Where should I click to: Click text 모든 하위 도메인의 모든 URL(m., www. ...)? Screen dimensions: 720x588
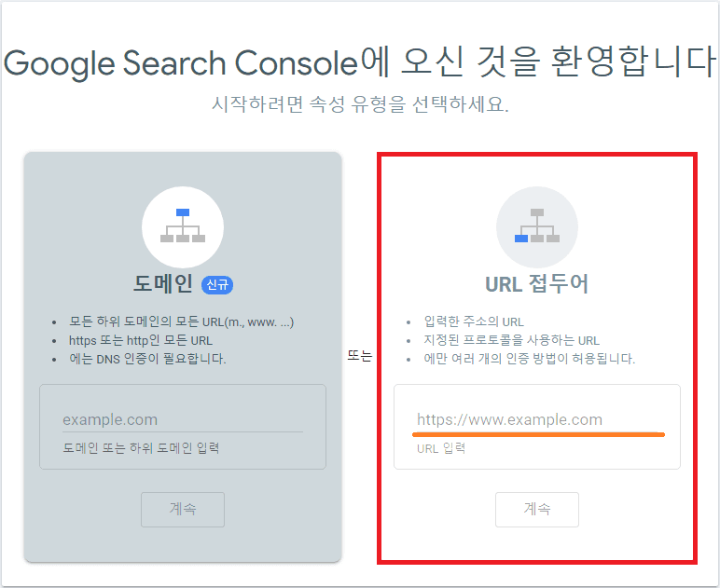point(181,321)
